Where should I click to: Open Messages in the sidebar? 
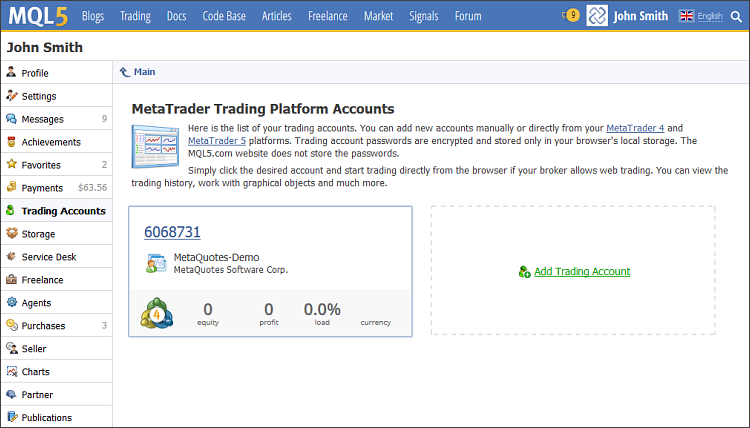point(56,119)
